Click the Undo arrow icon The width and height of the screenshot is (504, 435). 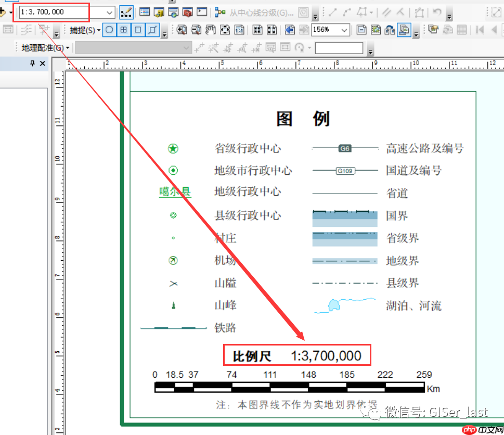(436, 12)
